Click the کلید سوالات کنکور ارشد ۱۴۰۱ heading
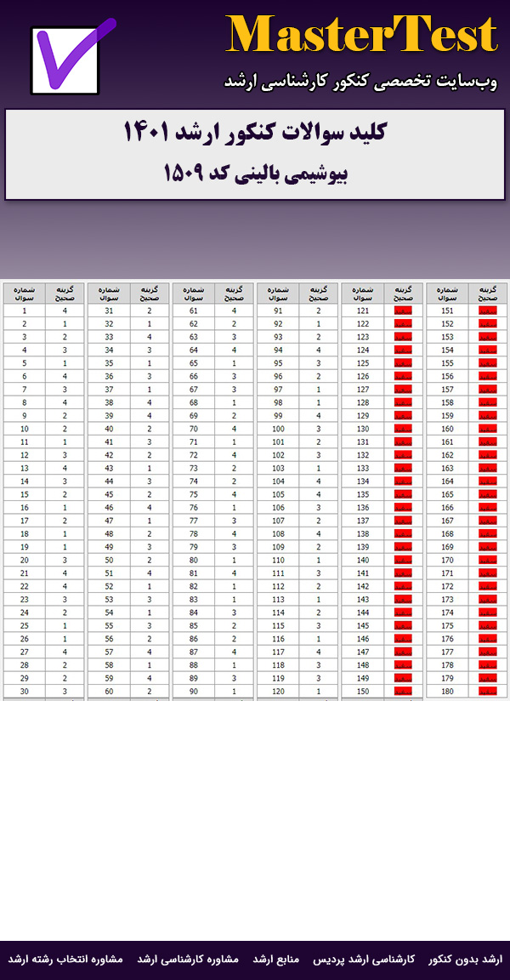 255,133
